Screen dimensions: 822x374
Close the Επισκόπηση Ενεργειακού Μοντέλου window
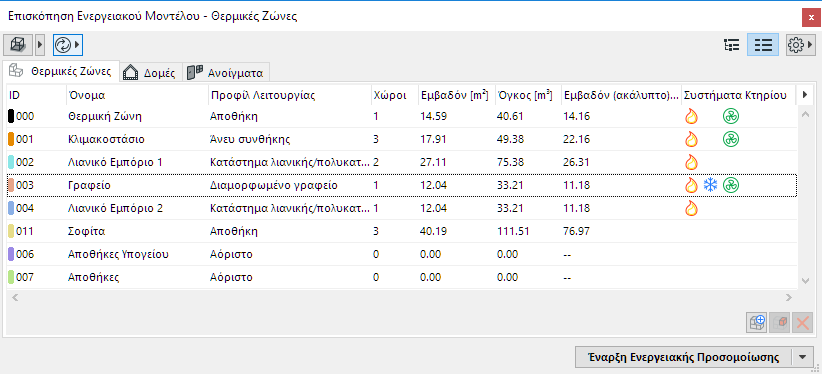pyautogui.click(x=811, y=18)
